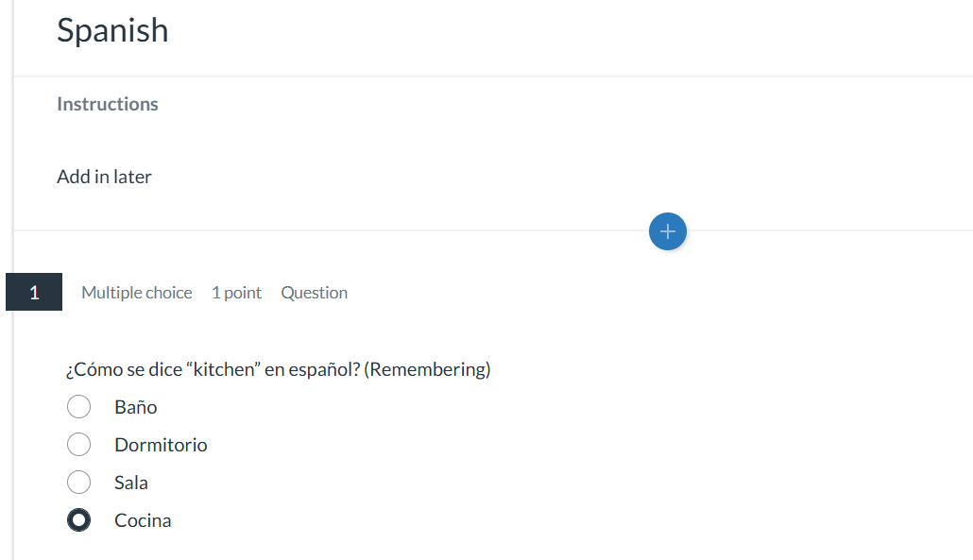973x560 pixels.
Task: Click the Multiple choice type label
Action: click(x=136, y=293)
